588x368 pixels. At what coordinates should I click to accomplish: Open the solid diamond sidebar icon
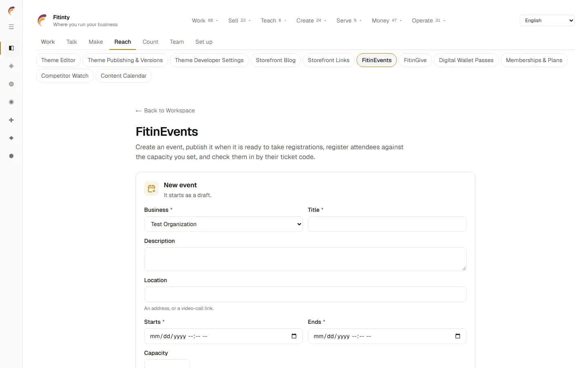[11, 138]
